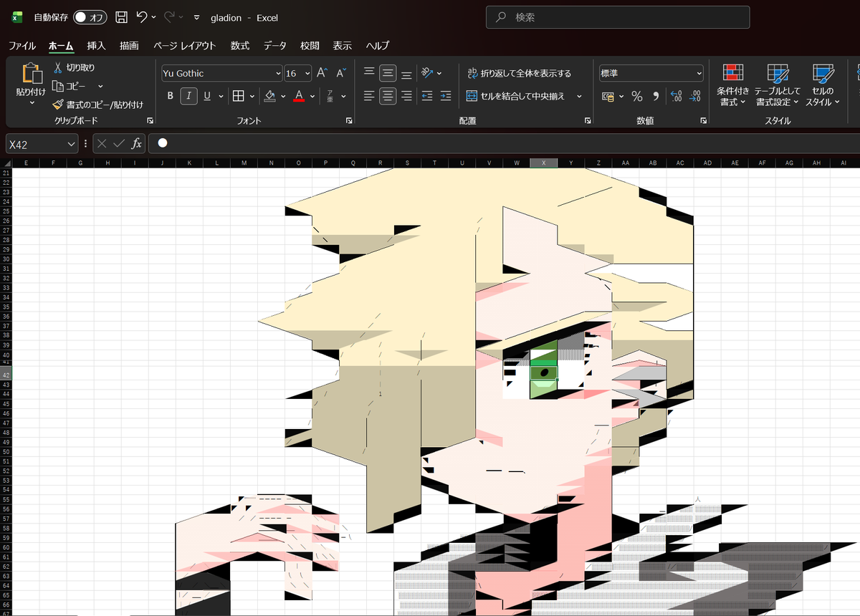Toggle Bold formatting

(x=170, y=96)
